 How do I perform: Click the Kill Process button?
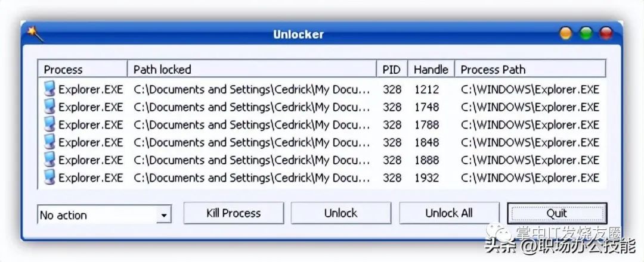[234, 213]
